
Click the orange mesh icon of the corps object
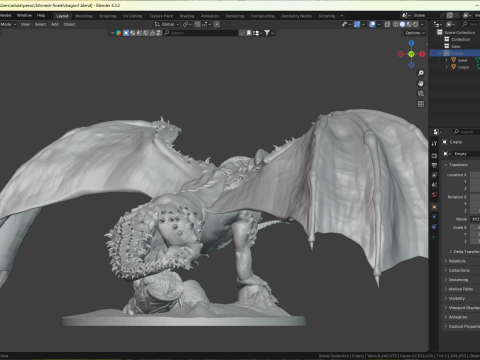(x=454, y=67)
